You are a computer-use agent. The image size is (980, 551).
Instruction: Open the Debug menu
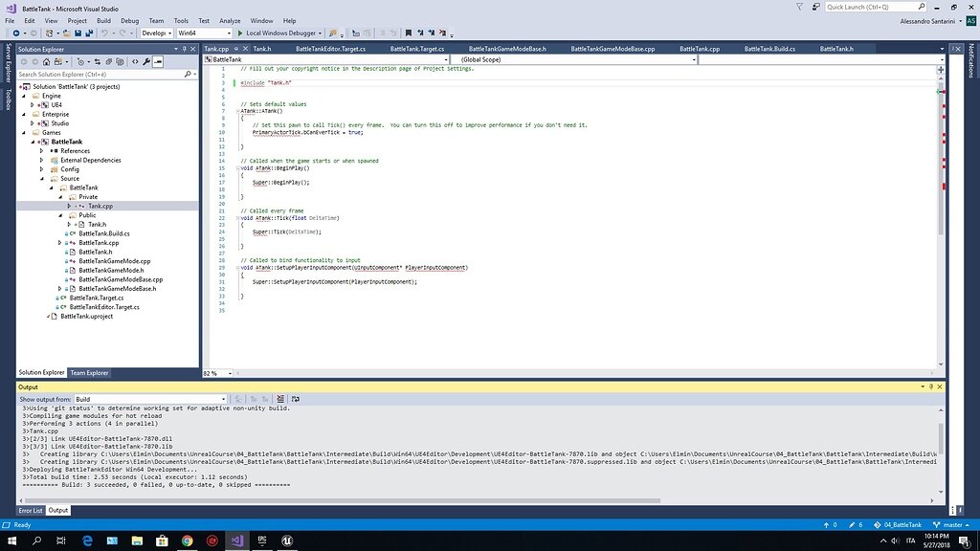[x=129, y=20]
